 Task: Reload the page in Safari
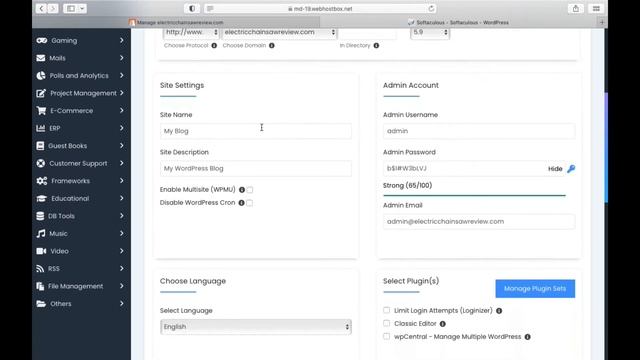(x=431, y=8)
